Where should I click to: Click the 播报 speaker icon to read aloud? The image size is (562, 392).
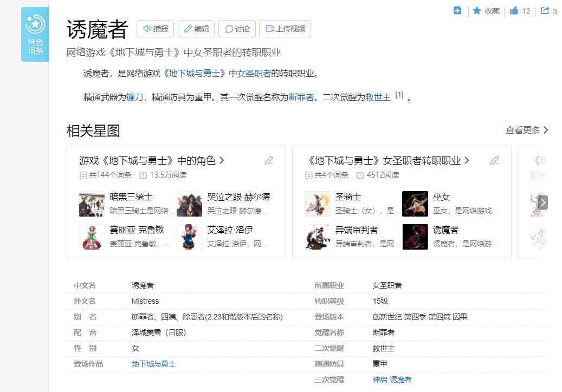click(x=147, y=29)
